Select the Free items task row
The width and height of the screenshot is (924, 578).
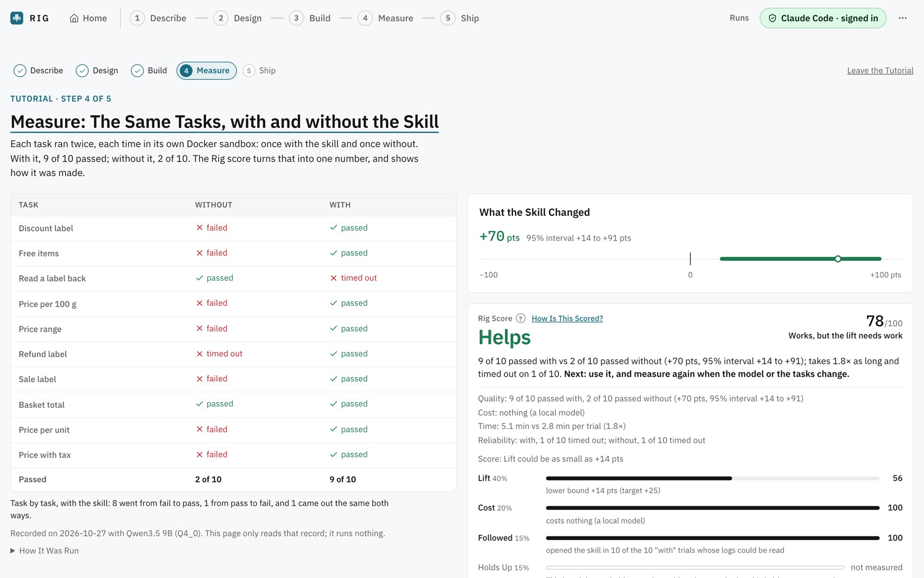coord(234,253)
